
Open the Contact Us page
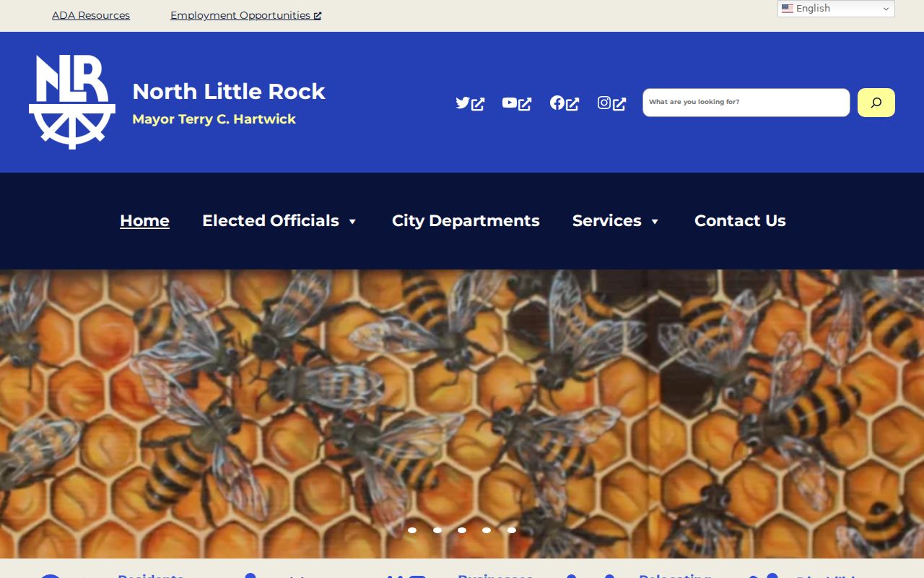740,221
